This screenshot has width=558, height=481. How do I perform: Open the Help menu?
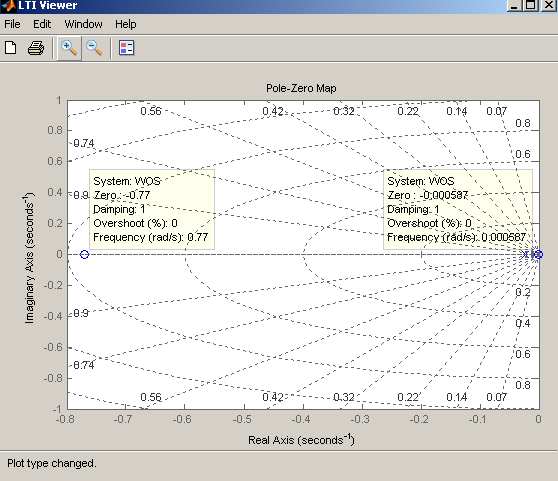point(126,24)
